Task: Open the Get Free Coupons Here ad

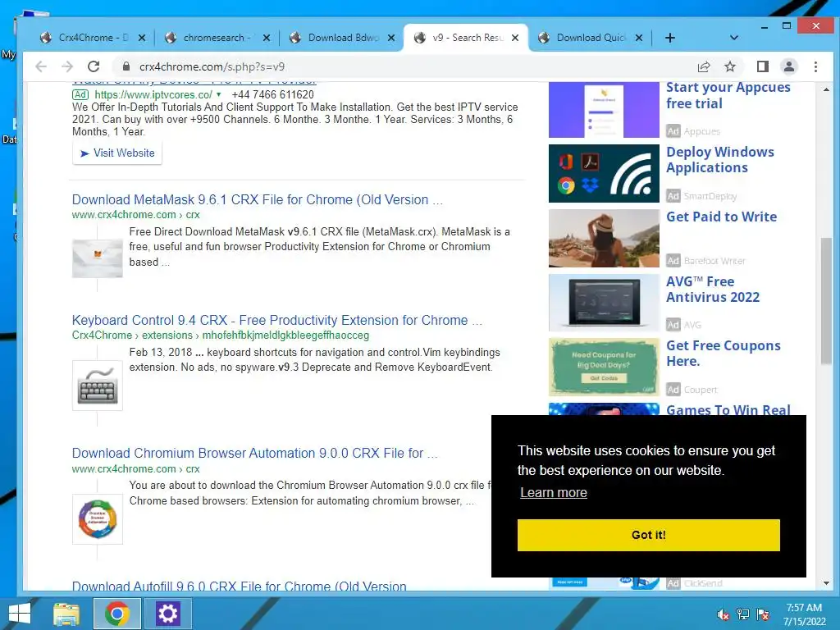Action: [724, 354]
